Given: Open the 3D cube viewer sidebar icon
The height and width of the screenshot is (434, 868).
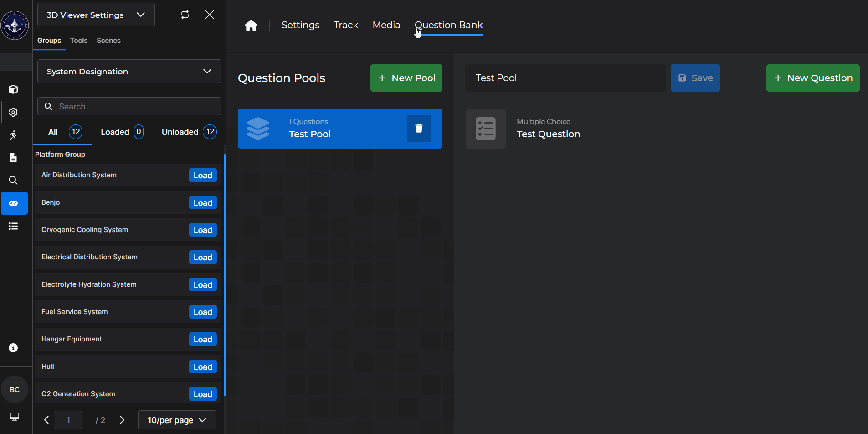Looking at the screenshot, I should [13, 89].
